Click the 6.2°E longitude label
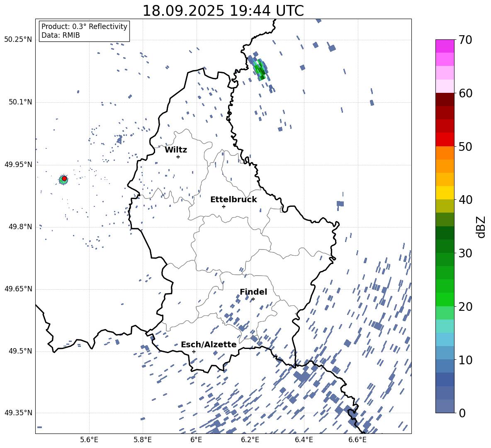 (x=250, y=440)
